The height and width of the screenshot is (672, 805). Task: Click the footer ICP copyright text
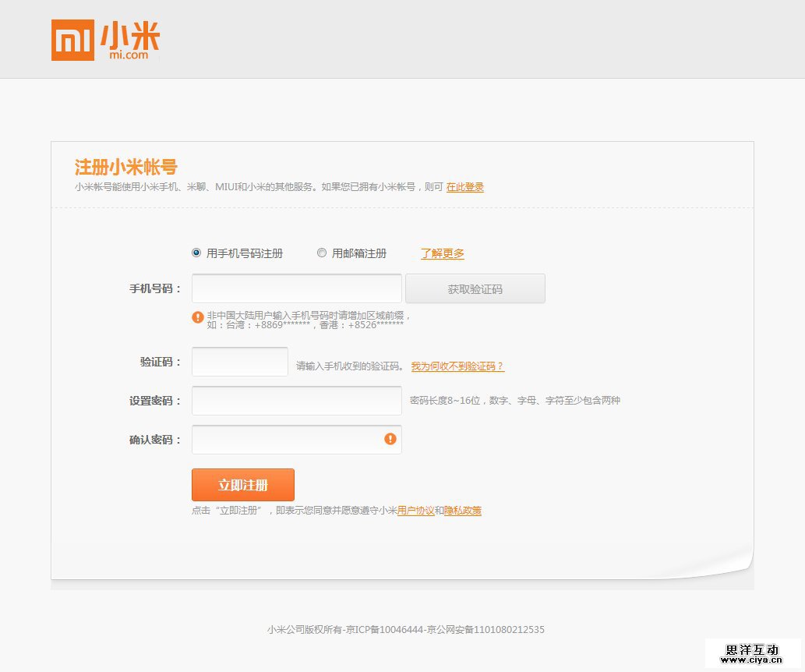tap(406, 630)
